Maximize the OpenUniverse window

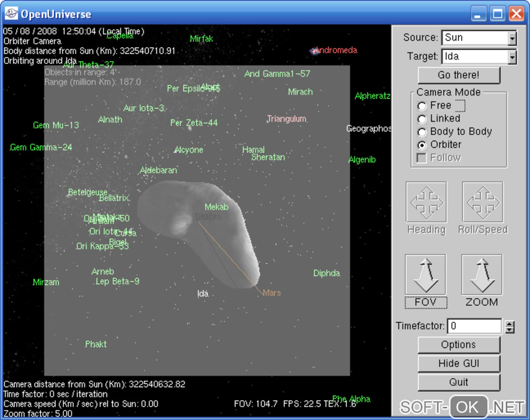point(497,14)
